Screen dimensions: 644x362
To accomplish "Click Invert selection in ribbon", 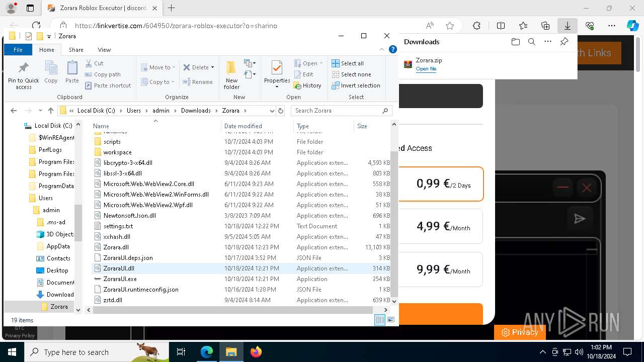I will [x=356, y=85].
